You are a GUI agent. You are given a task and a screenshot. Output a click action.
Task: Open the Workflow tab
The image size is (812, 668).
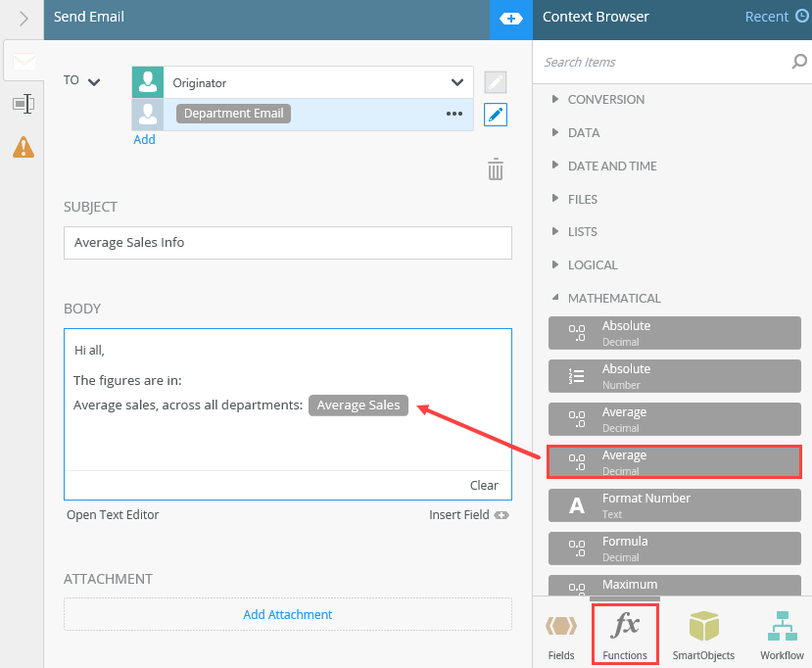tap(782, 635)
